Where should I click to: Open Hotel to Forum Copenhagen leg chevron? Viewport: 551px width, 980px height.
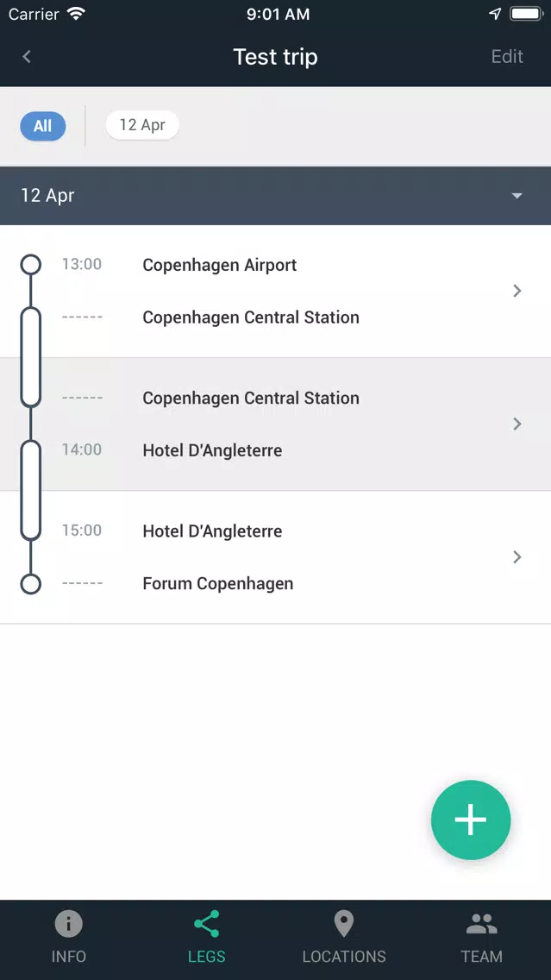(x=517, y=557)
